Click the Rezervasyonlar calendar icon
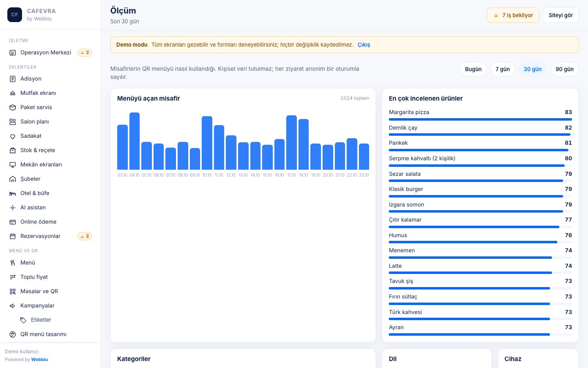The height and width of the screenshot is (368, 588). [x=13, y=236]
